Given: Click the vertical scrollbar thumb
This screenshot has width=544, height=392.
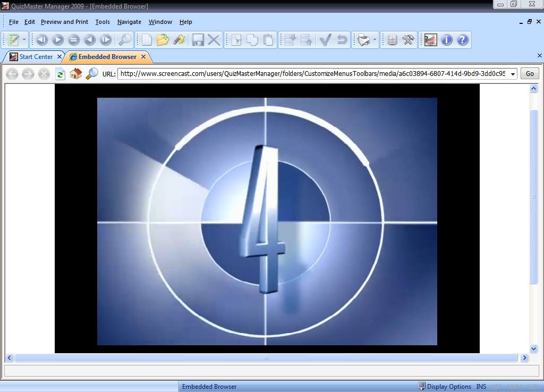Looking at the screenshot, I should click(x=533, y=197).
